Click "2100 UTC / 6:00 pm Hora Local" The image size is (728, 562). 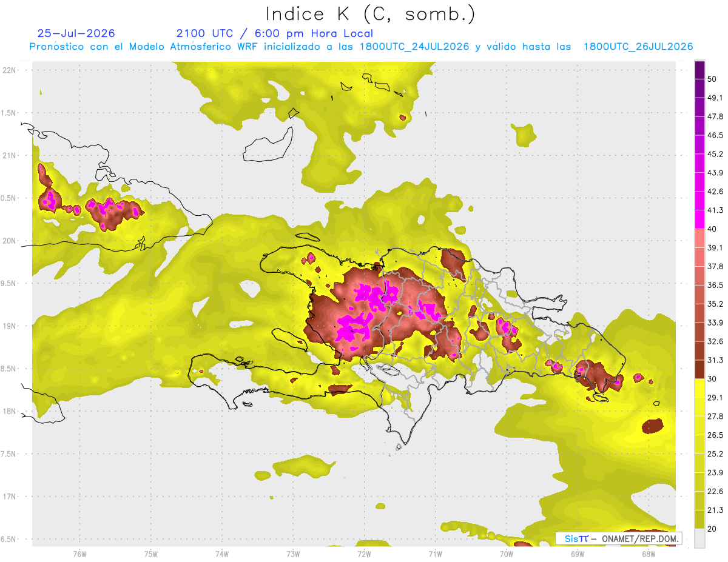coord(275,33)
